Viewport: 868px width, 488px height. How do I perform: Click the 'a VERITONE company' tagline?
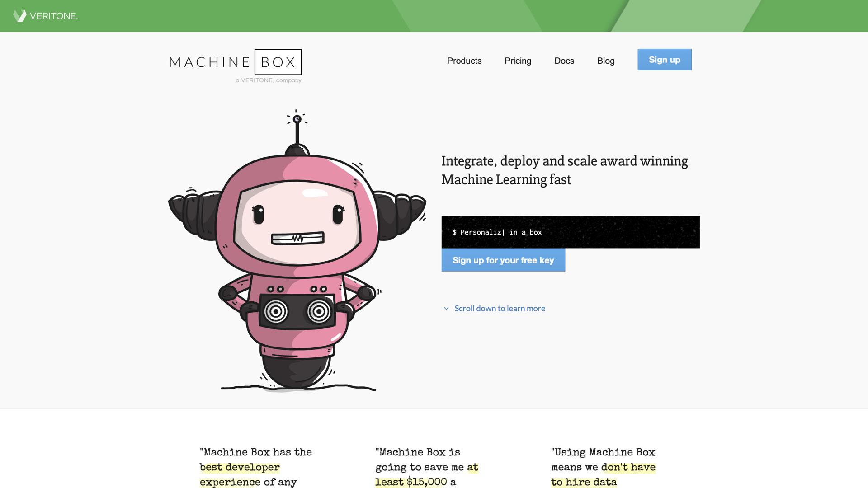coord(269,80)
